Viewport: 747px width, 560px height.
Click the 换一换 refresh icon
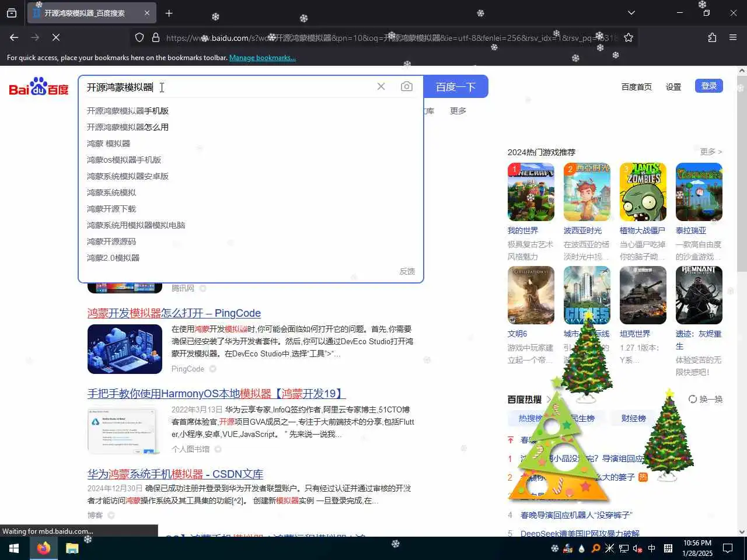pyautogui.click(x=693, y=399)
